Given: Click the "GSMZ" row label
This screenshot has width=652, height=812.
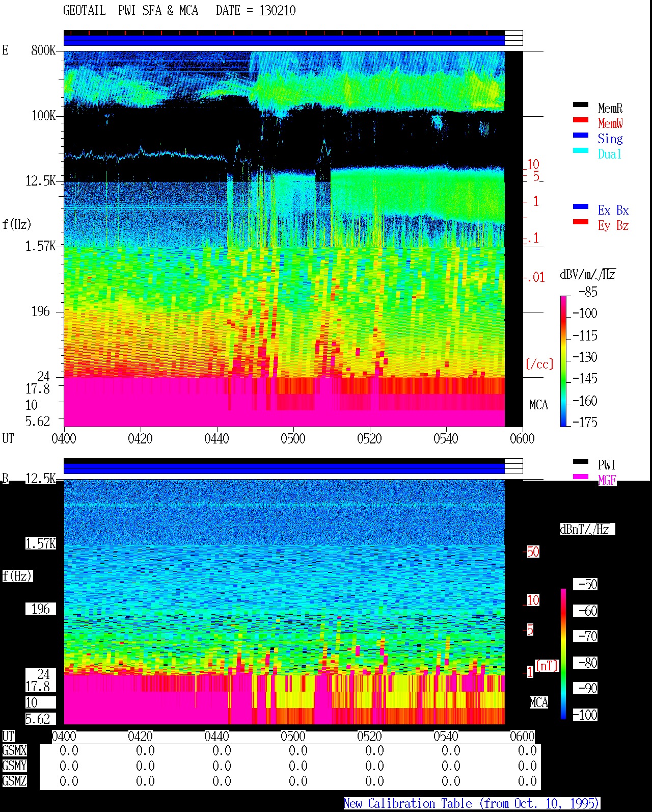Looking at the screenshot, I should click(14, 781).
